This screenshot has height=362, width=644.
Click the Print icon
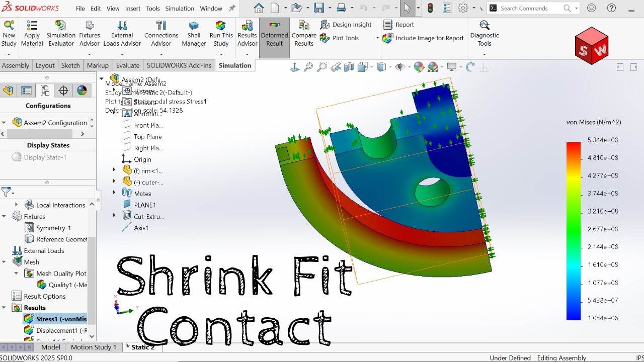[x=341, y=8]
